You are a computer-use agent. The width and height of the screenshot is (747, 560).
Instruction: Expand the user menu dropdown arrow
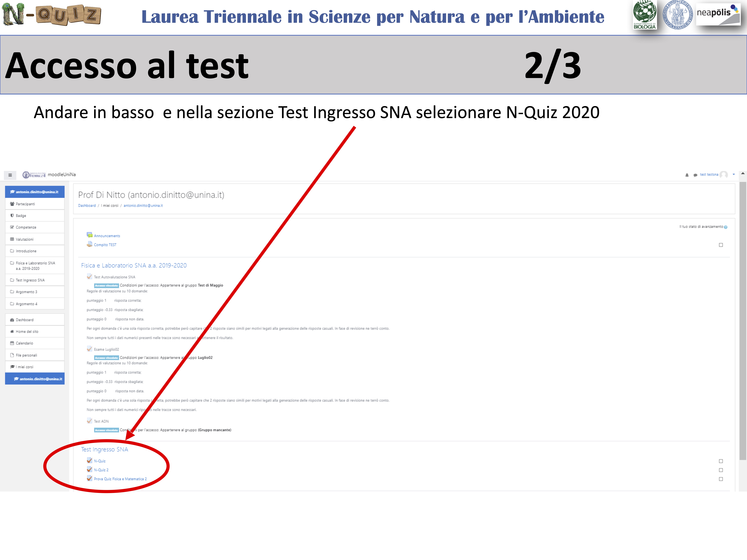click(x=734, y=174)
